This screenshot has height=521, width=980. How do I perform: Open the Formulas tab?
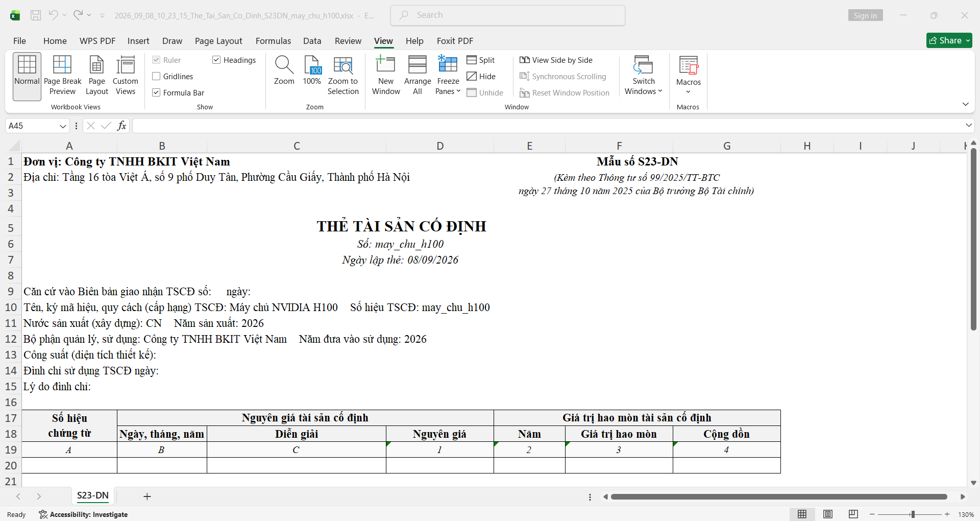coord(273,41)
